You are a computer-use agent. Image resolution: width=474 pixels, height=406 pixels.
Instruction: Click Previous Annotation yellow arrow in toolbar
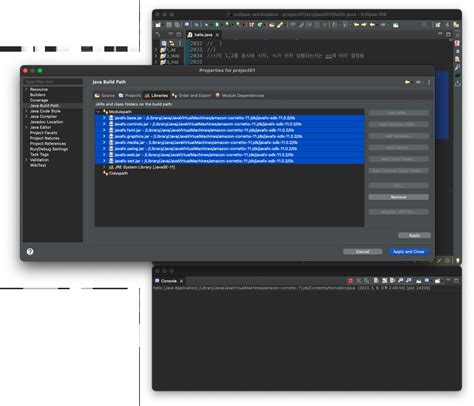pos(356,25)
